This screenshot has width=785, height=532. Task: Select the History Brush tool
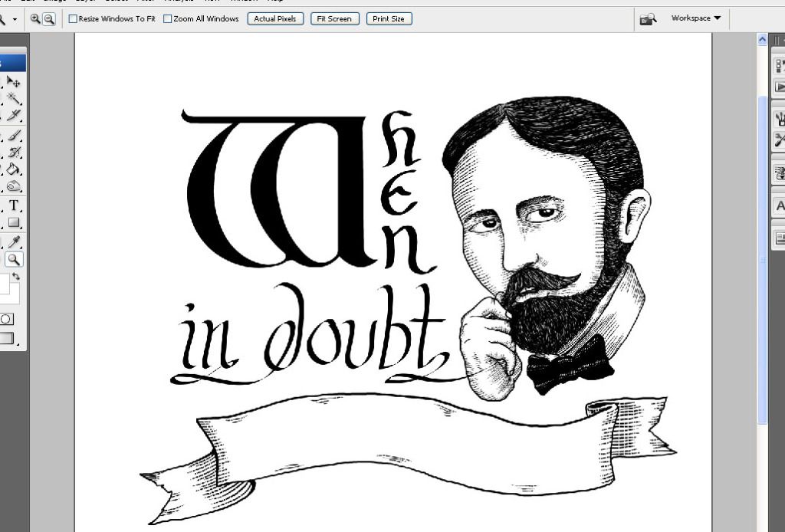(x=14, y=153)
